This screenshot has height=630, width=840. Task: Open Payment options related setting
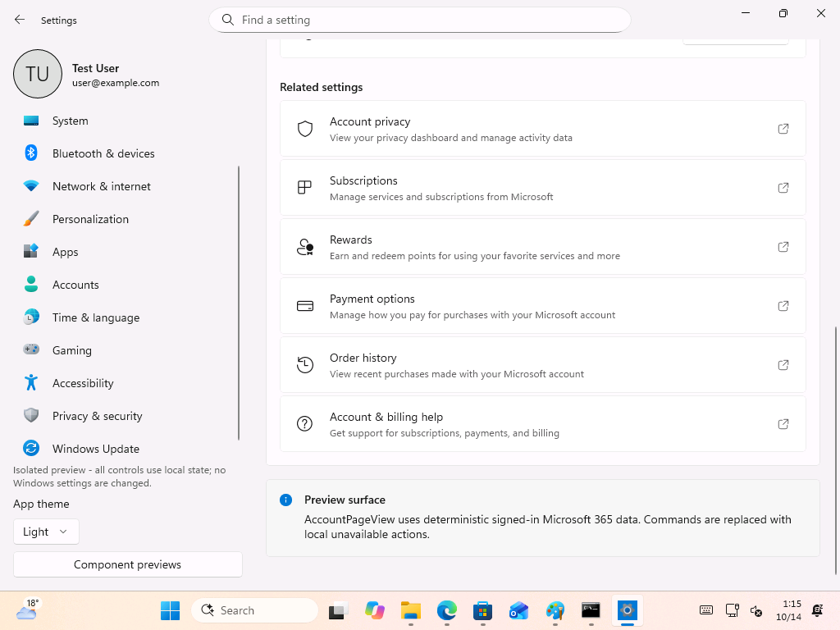pos(543,305)
